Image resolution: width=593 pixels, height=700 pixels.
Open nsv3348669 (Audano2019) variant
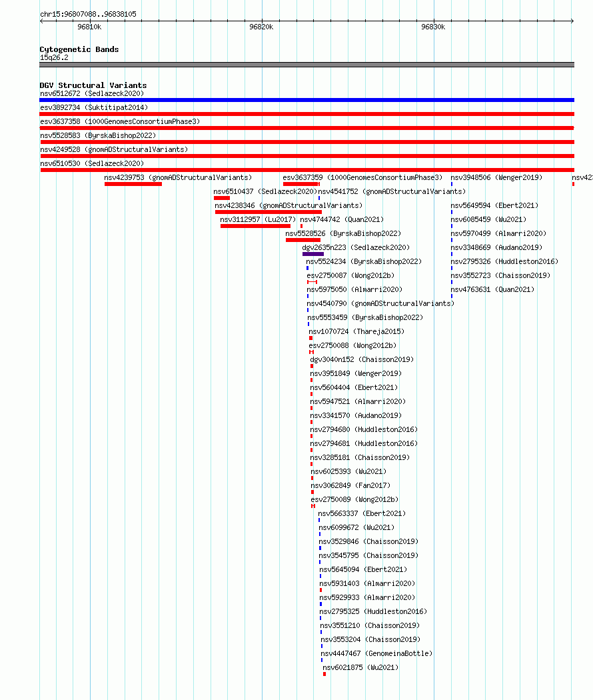point(496,248)
